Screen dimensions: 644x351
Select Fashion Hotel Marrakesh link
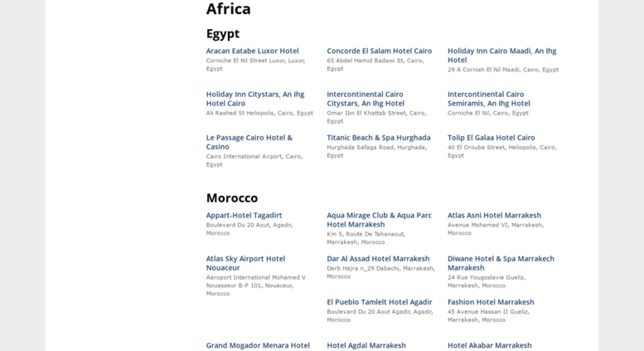pyautogui.click(x=491, y=302)
